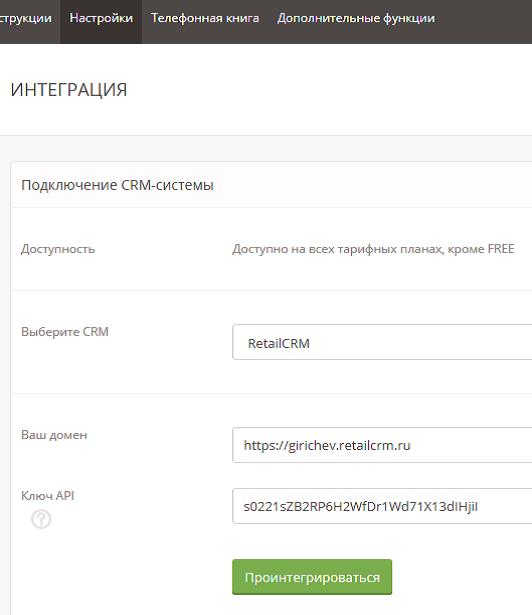Open the partially visible Инструкции menu item

click(x=26, y=18)
